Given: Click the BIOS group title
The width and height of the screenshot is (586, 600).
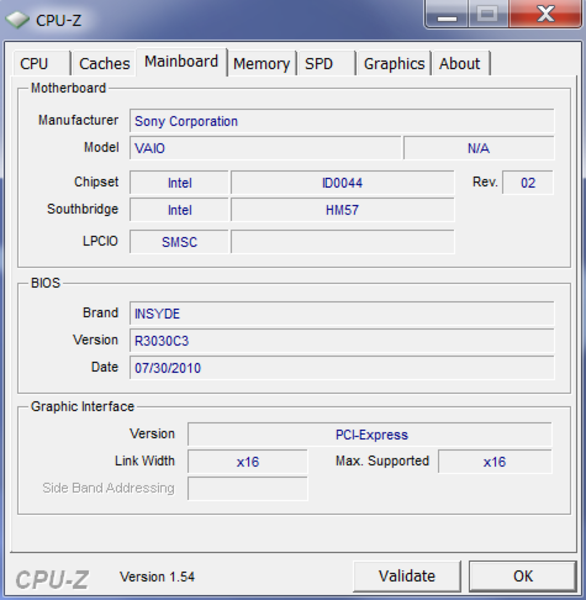Looking at the screenshot, I should tap(46, 283).
